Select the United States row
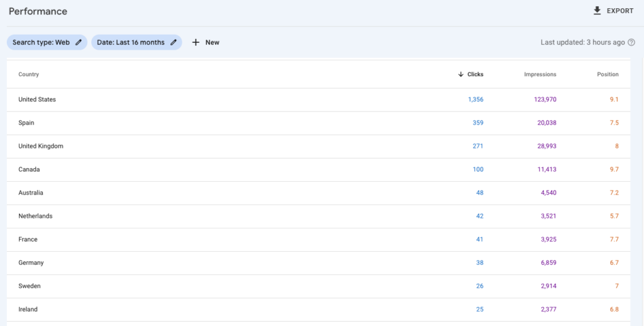 (x=37, y=99)
